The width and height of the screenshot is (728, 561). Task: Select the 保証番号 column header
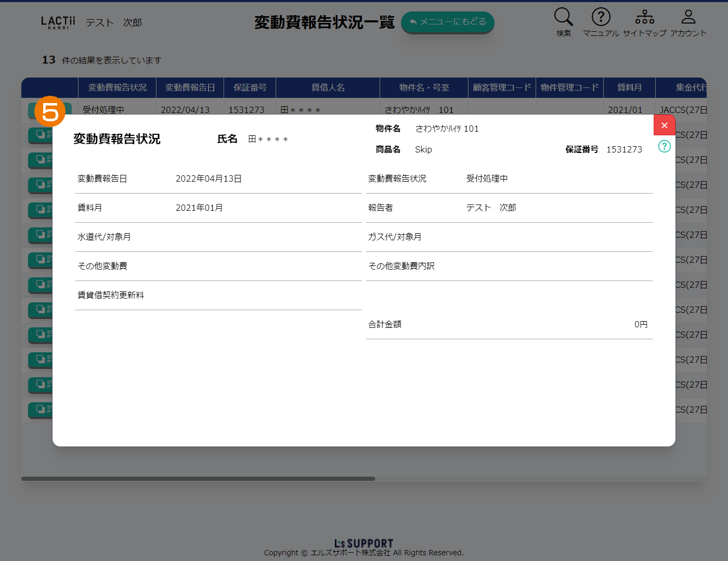tap(250, 87)
